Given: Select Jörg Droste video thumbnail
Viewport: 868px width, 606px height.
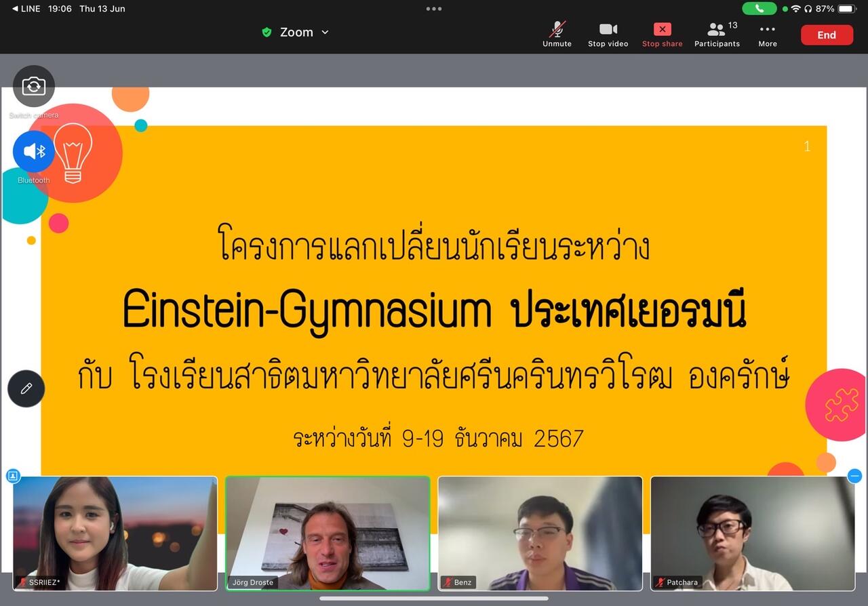Looking at the screenshot, I should click(x=328, y=533).
